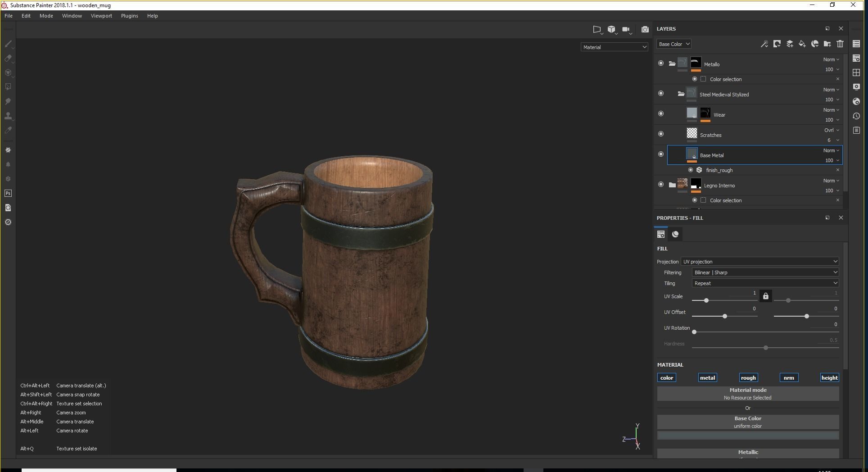Select the Smudge tool
Image resolution: width=868 pixels, height=472 pixels.
pyautogui.click(x=8, y=101)
